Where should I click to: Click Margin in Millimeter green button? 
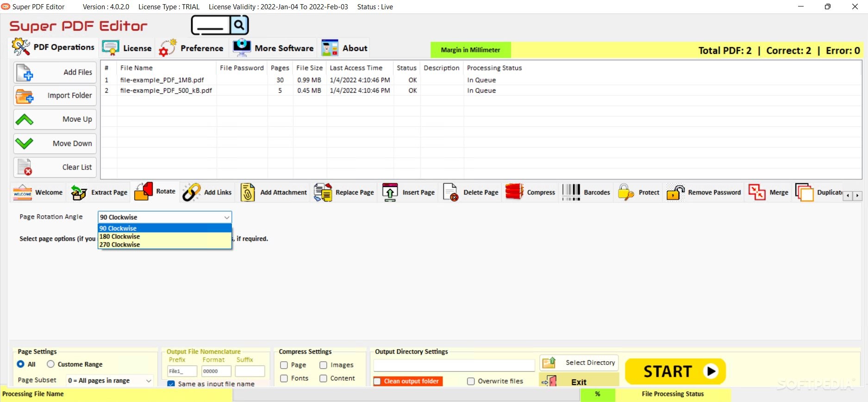pyautogui.click(x=471, y=50)
